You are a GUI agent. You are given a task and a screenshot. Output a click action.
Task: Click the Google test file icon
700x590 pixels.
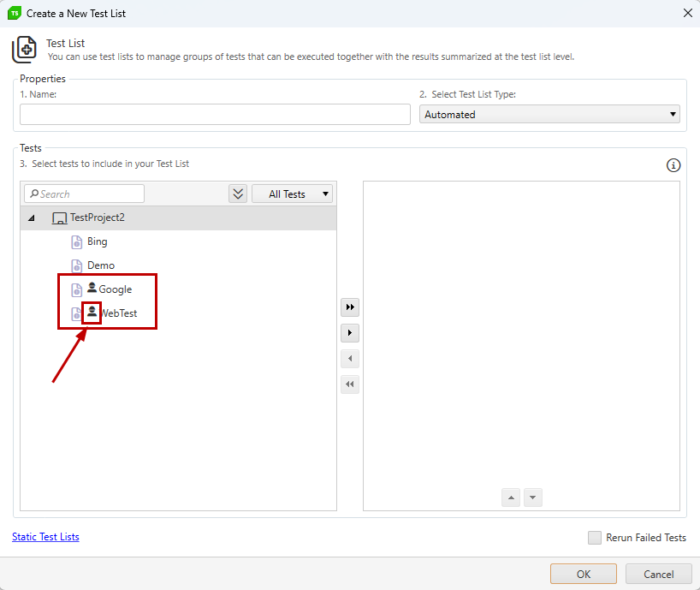click(77, 290)
